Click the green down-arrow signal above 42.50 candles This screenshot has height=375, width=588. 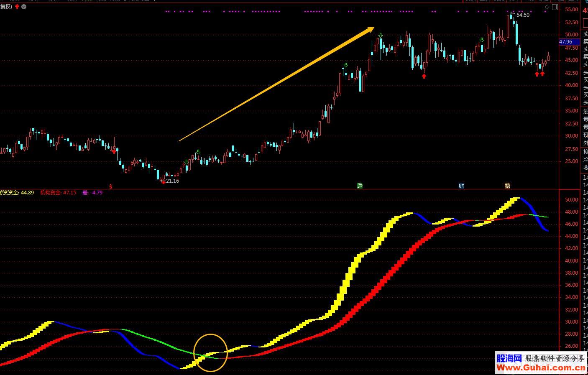[346, 65]
